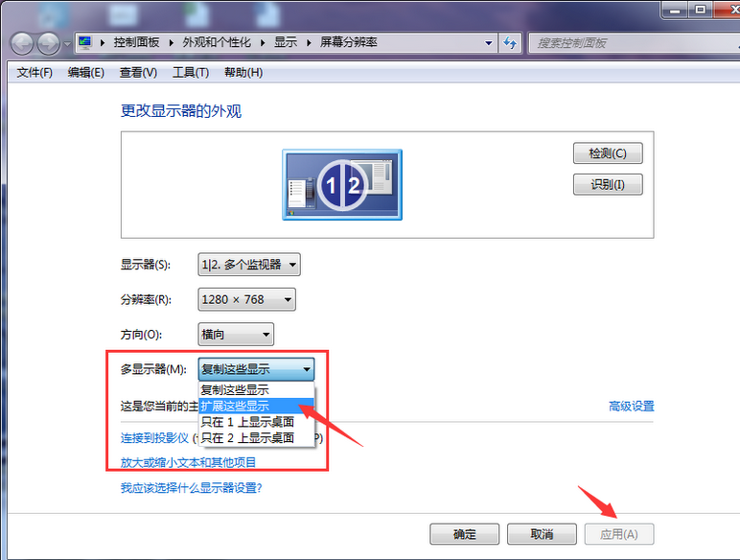Click the refresh button beside address bar
Image resolution: width=740 pixels, height=560 pixels.
[510, 43]
